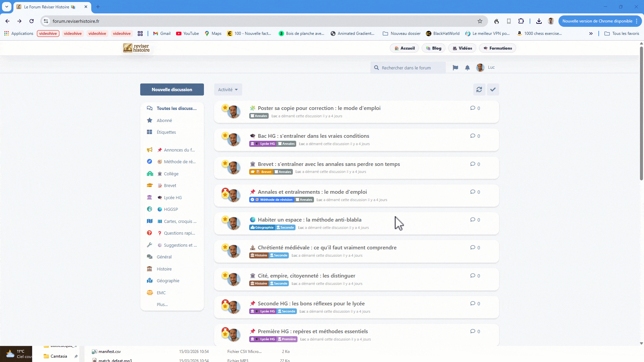Click the Nouvelle discussion button

(172, 89)
